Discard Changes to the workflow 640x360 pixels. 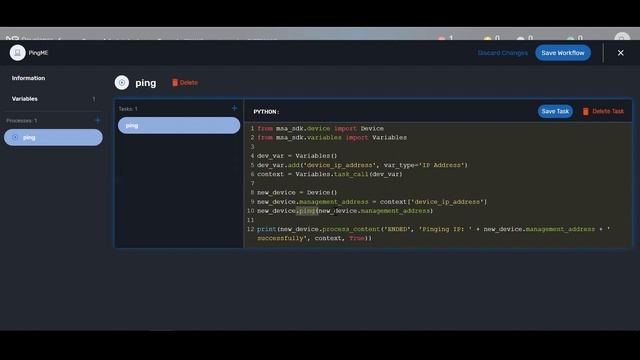(502, 53)
